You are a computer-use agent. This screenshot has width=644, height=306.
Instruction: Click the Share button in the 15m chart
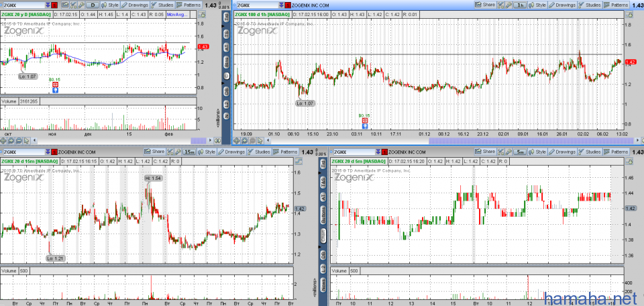tap(154, 152)
